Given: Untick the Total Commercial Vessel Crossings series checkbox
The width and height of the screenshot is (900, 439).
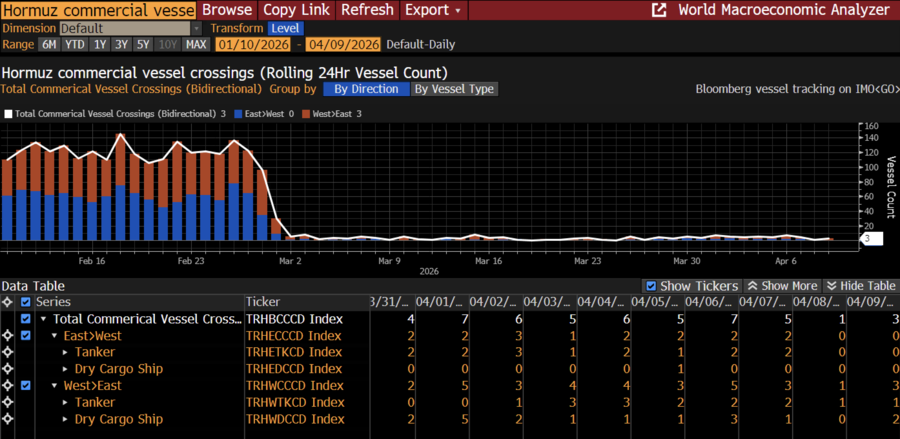Looking at the screenshot, I should point(26,319).
